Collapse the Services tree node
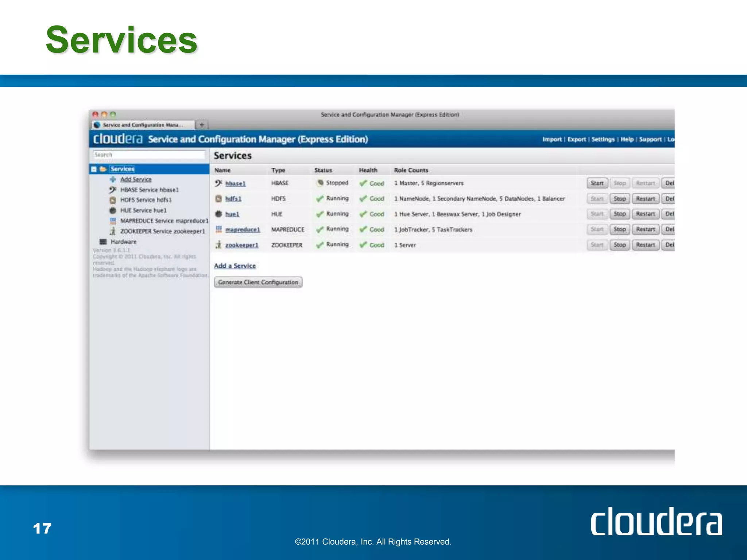The height and width of the screenshot is (560, 747). point(94,169)
